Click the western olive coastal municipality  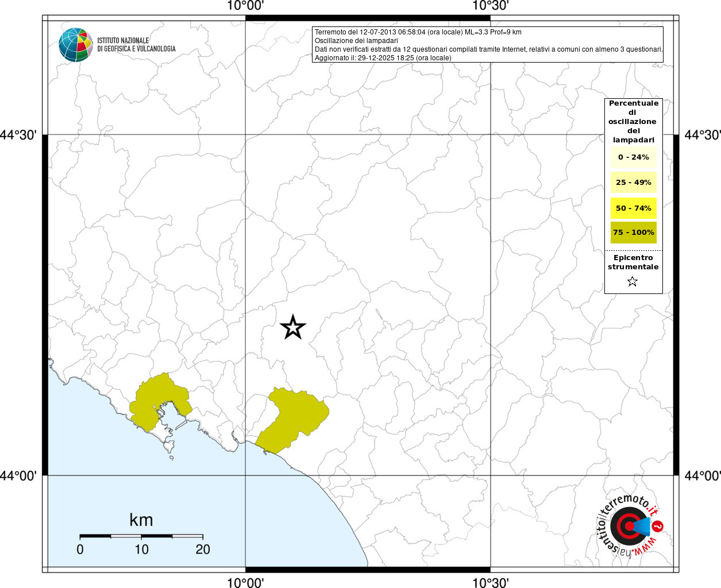(155, 399)
